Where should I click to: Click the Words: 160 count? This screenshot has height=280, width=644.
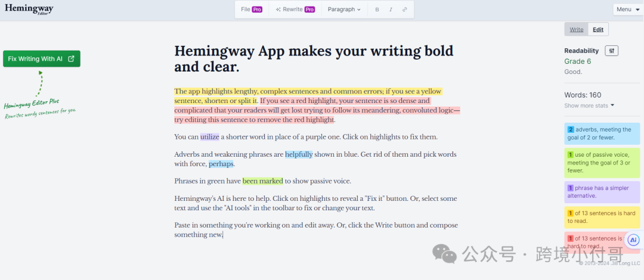(x=583, y=95)
